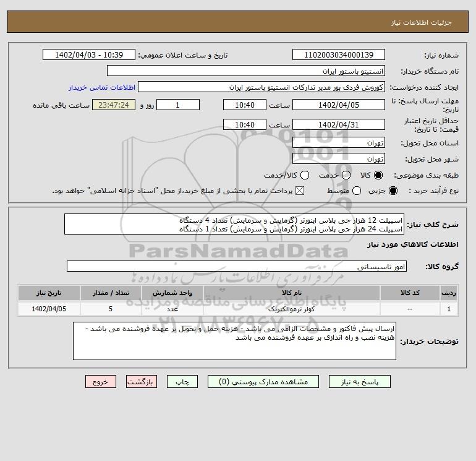Click the quantity cell showing 5
This screenshot has width=476, height=461.
[111, 309]
